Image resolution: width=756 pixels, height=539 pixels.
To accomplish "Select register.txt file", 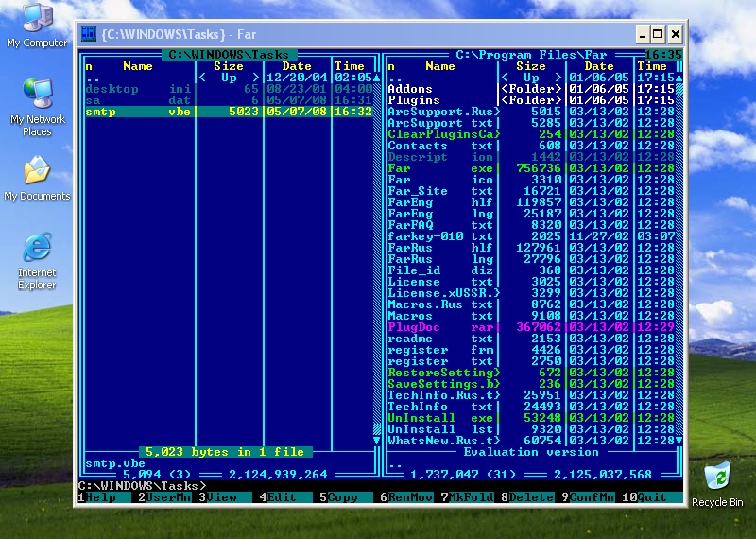I will pos(531,361).
